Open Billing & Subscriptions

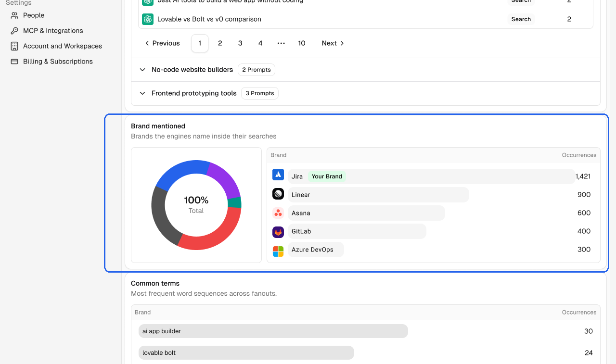58,62
